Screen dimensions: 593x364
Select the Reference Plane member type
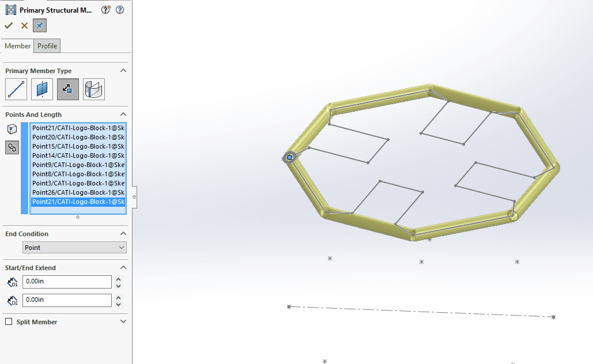(42, 89)
